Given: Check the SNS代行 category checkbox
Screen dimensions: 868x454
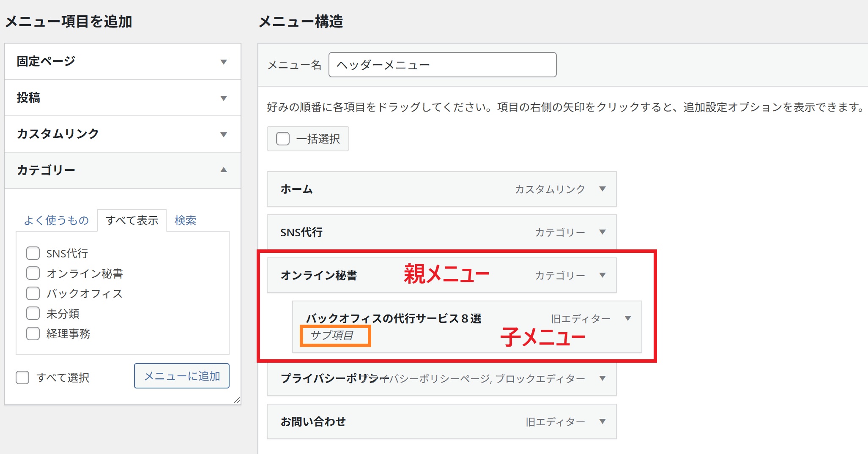Looking at the screenshot, I should (x=33, y=253).
